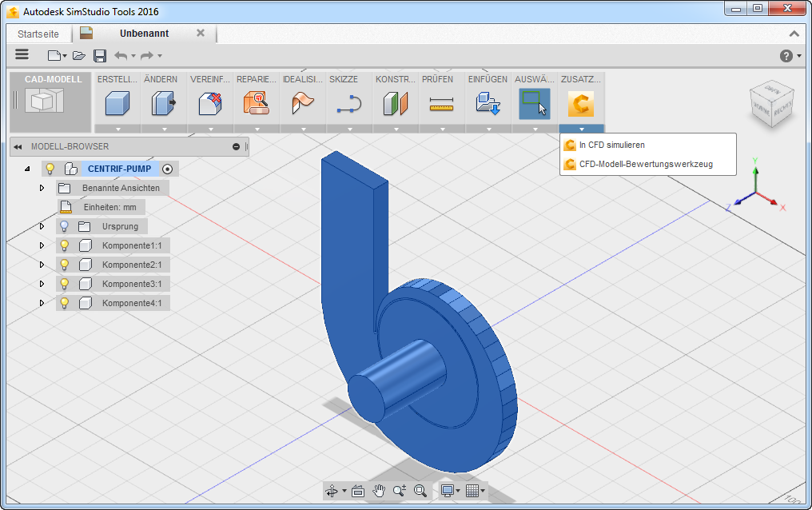Select the VEREINF... simplify icon
Image resolution: width=812 pixels, height=510 pixels.
click(x=210, y=103)
